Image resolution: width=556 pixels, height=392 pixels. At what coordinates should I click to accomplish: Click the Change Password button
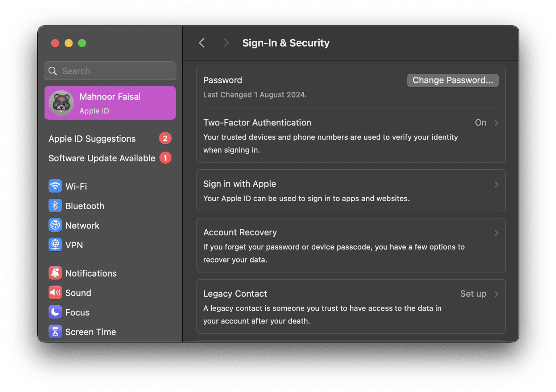tap(452, 80)
